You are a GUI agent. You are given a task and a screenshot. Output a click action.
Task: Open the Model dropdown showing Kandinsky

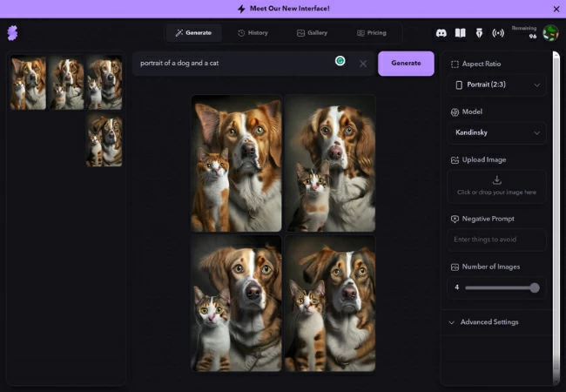coord(498,133)
